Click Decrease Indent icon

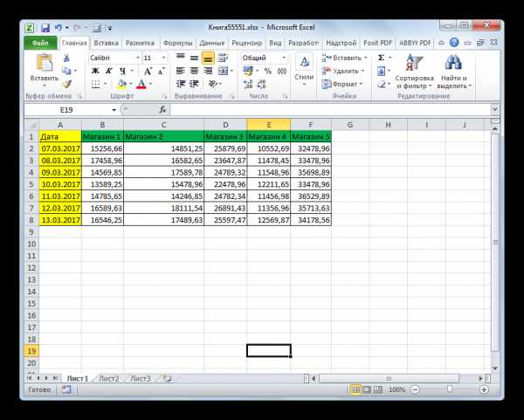coord(181,84)
